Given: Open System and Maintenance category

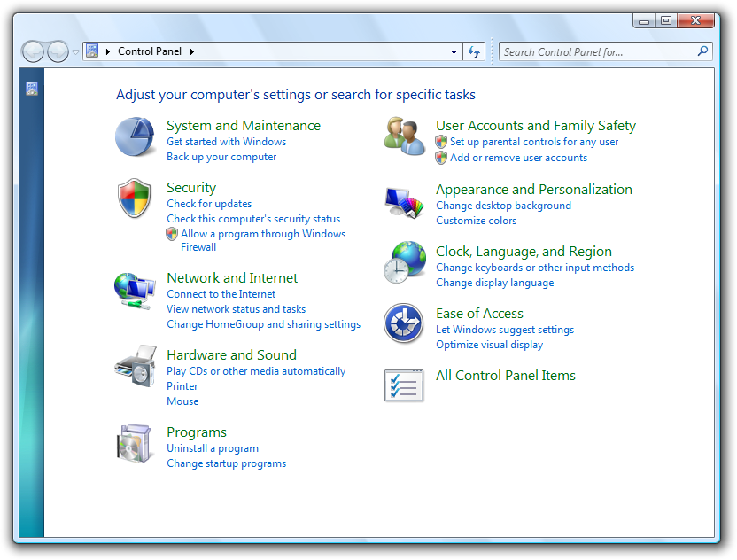Looking at the screenshot, I should point(244,126).
